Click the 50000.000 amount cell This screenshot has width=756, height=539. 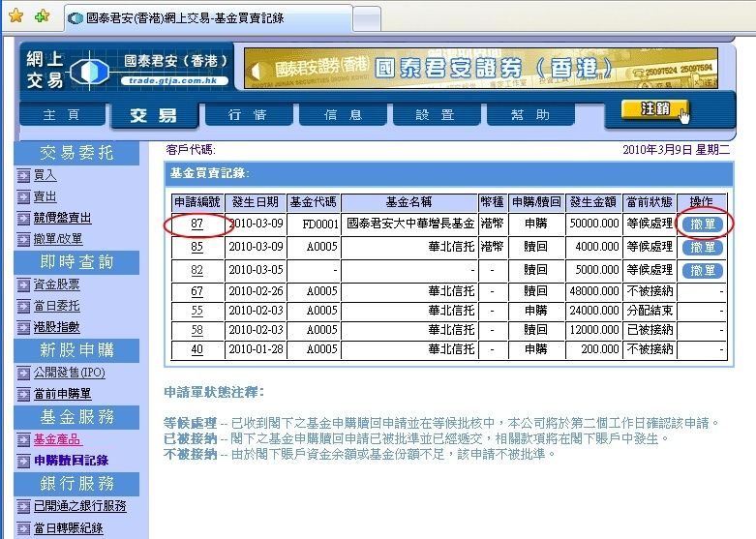pyautogui.click(x=593, y=224)
